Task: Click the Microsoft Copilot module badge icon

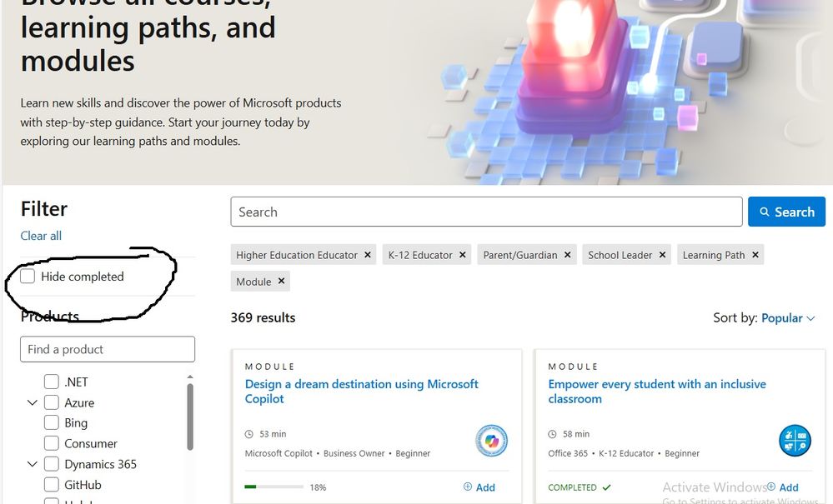Action: click(491, 441)
